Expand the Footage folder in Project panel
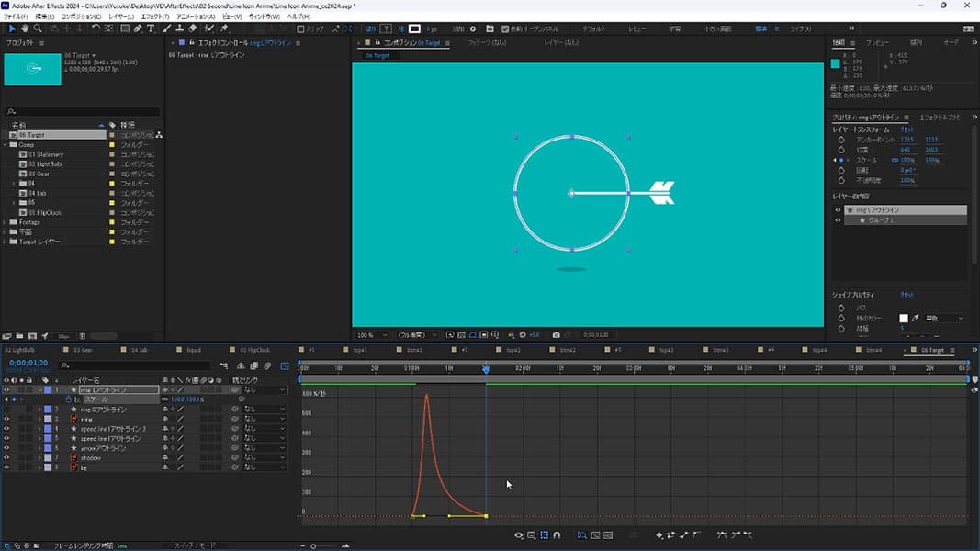 (6, 221)
